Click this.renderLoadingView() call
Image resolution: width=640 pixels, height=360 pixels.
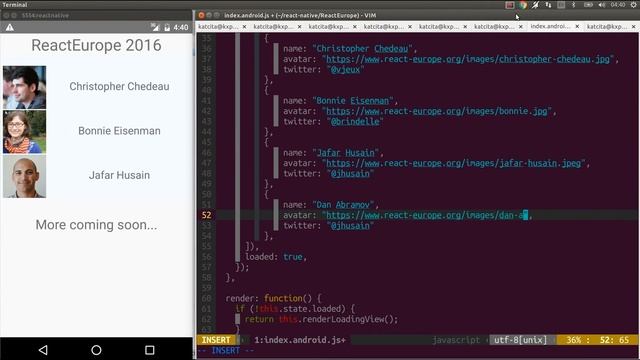(338, 319)
